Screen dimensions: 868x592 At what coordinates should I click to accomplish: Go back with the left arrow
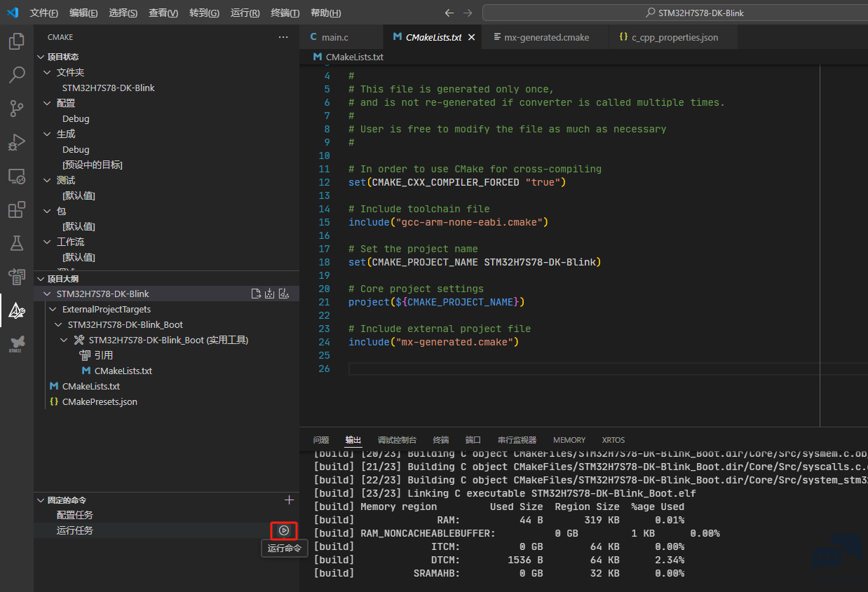click(x=449, y=13)
